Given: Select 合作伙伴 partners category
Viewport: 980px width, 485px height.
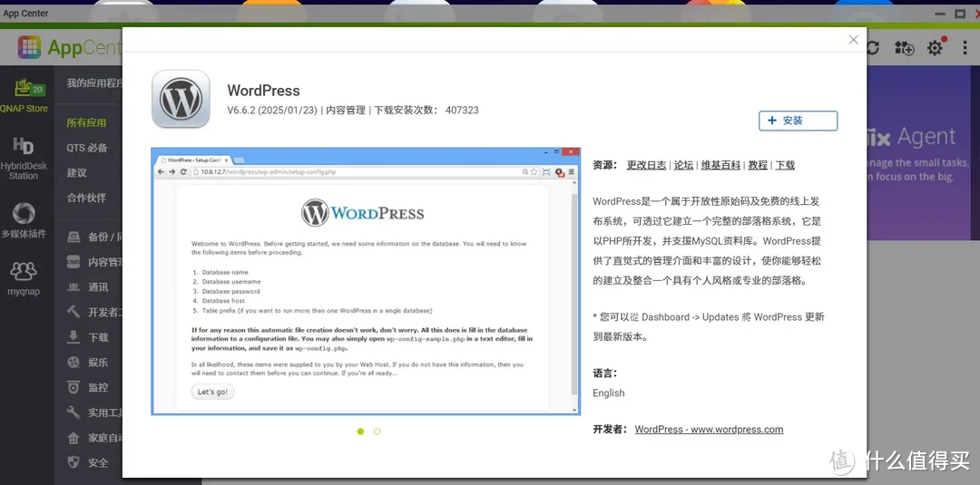Looking at the screenshot, I should pos(87,198).
